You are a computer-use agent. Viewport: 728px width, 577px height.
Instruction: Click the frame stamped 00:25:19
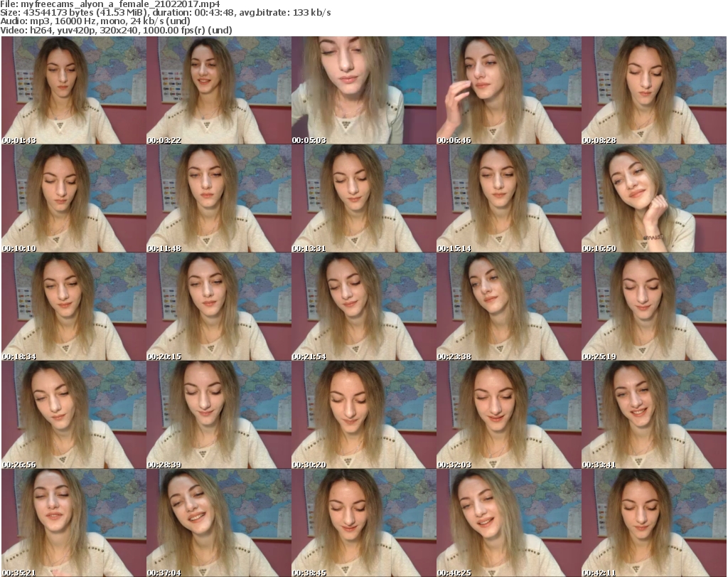click(x=654, y=307)
